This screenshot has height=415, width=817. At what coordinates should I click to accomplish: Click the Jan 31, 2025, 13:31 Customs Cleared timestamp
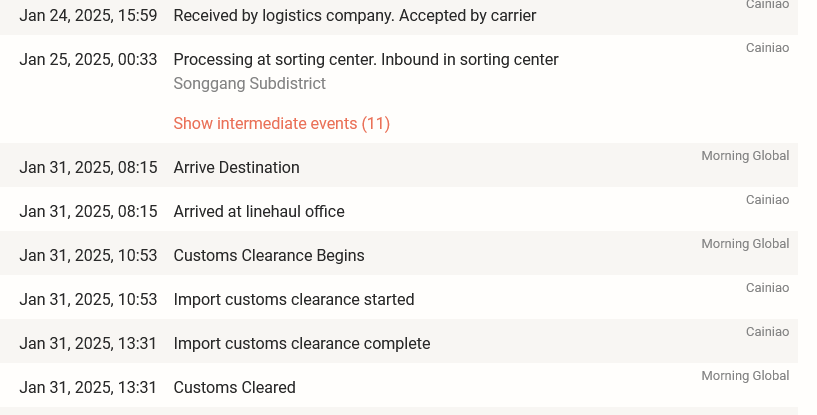(x=88, y=387)
